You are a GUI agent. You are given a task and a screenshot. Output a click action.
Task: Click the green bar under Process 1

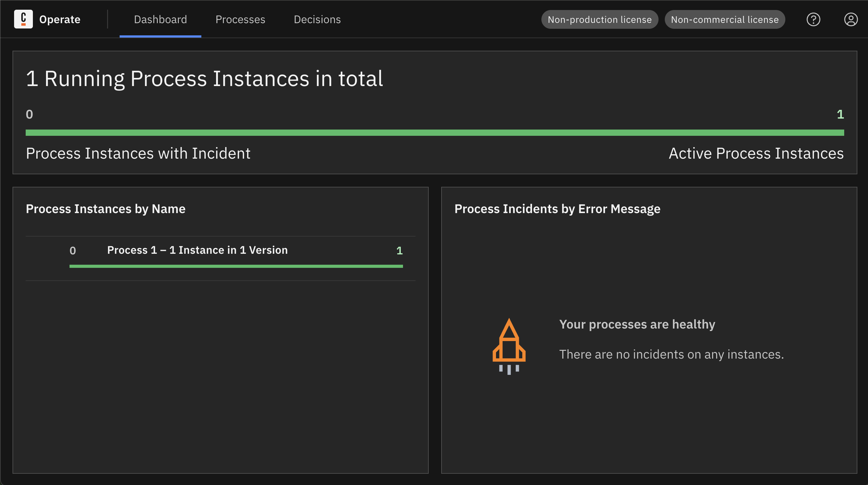click(x=236, y=266)
